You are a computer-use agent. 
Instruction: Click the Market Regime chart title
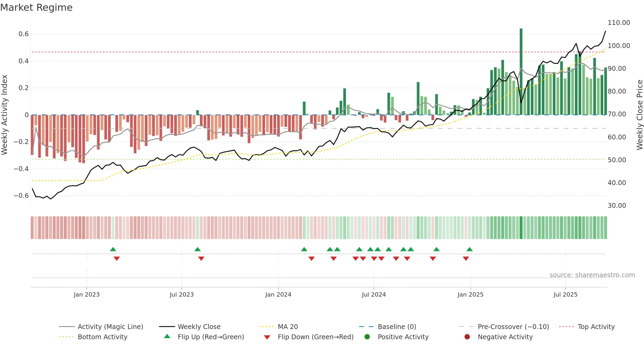point(36,8)
